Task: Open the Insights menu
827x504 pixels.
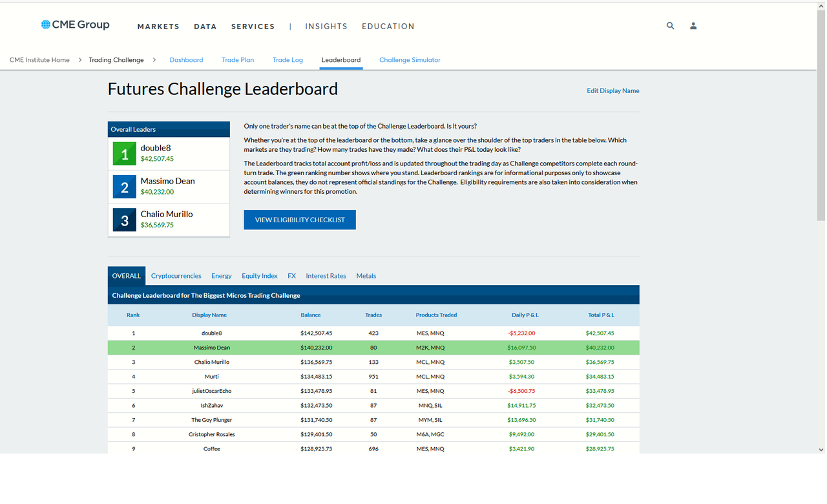Action: (x=326, y=26)
